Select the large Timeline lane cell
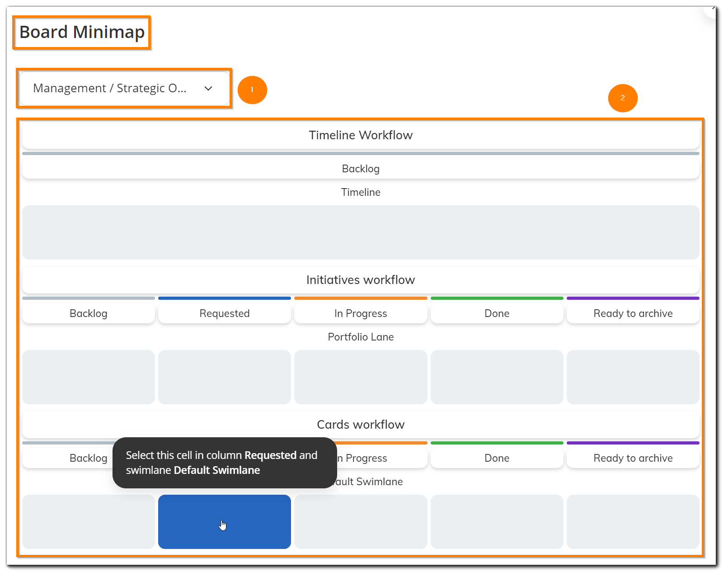The height and width of the screenshot is (577, 728). tap(360, 232)
